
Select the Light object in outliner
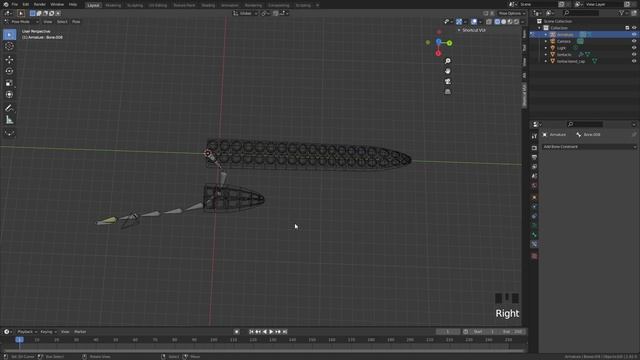point(562,48)
